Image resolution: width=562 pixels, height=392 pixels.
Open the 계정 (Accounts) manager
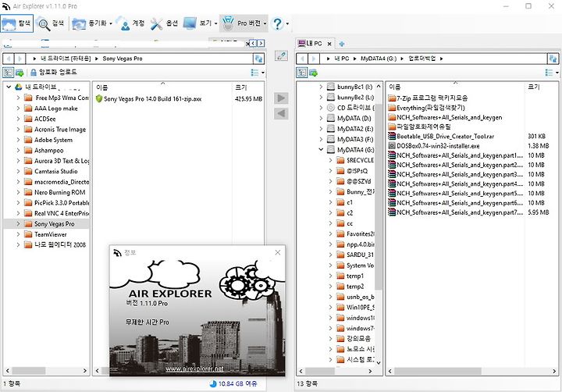point(131,23)
